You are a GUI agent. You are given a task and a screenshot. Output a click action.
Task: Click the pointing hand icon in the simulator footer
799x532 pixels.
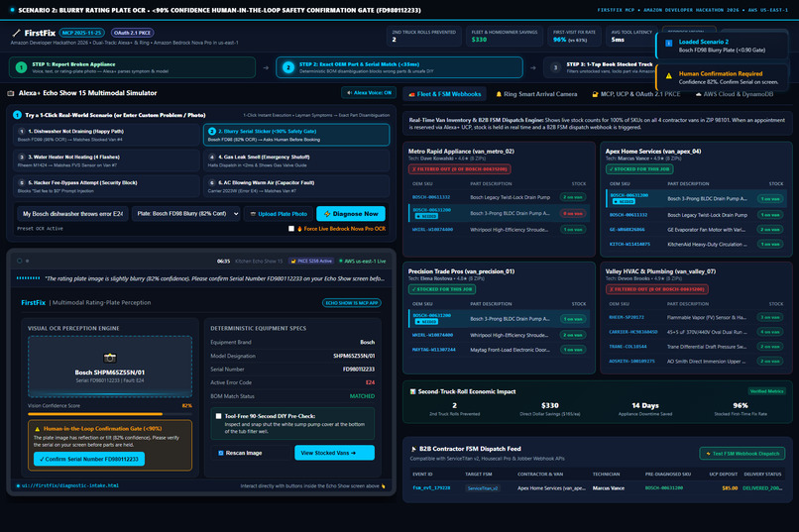click(384, 485)
